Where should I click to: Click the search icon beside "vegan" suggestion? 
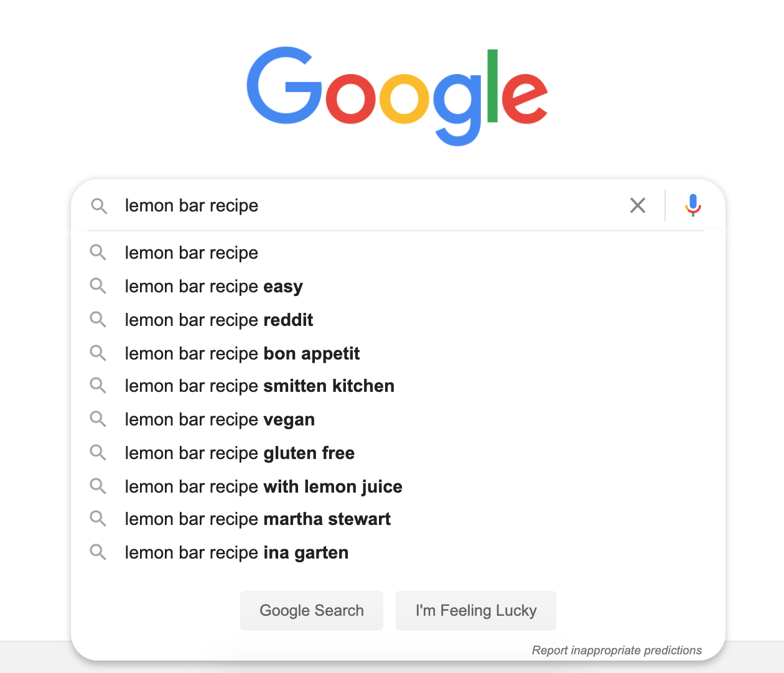98,419
